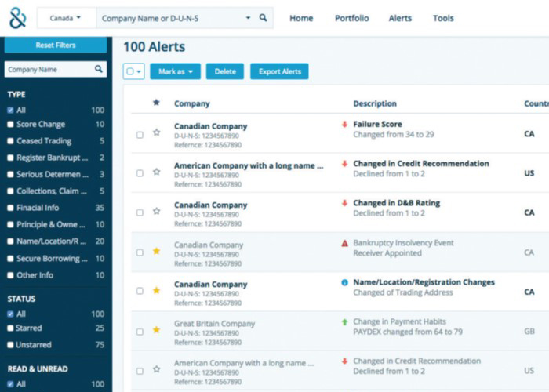This screenshot has width=549, height=392.
Task: Click the D&B ampersand logo
Action: pos(17,18)
